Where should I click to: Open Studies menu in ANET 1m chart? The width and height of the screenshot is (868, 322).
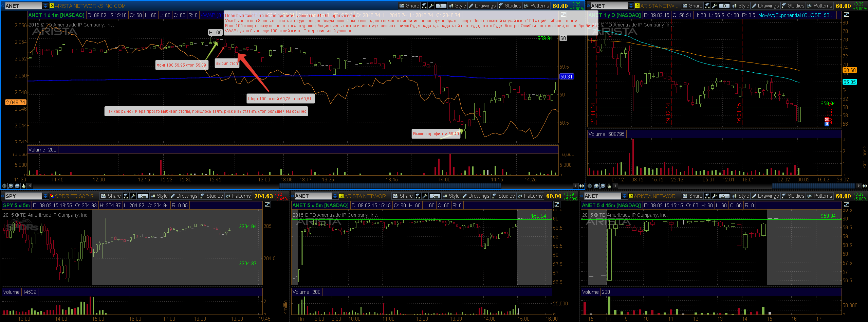point(510,6)
